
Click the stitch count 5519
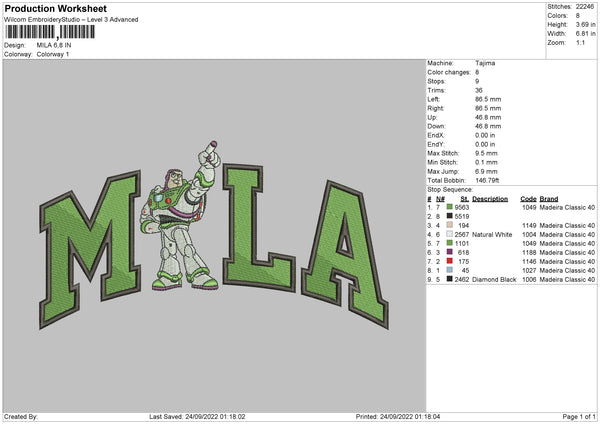pyautogui.click(x=462, y=217)
